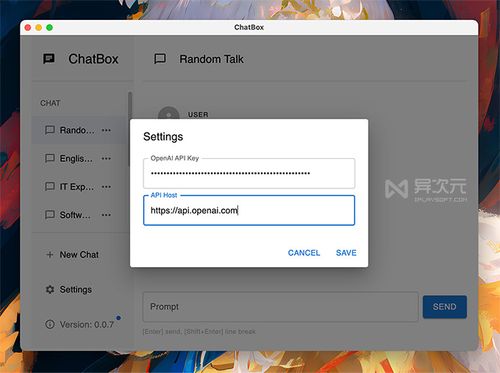The height and width of the screenshot is (373, 500).
Task: Save the settings dialog
Action: (346, 253)
